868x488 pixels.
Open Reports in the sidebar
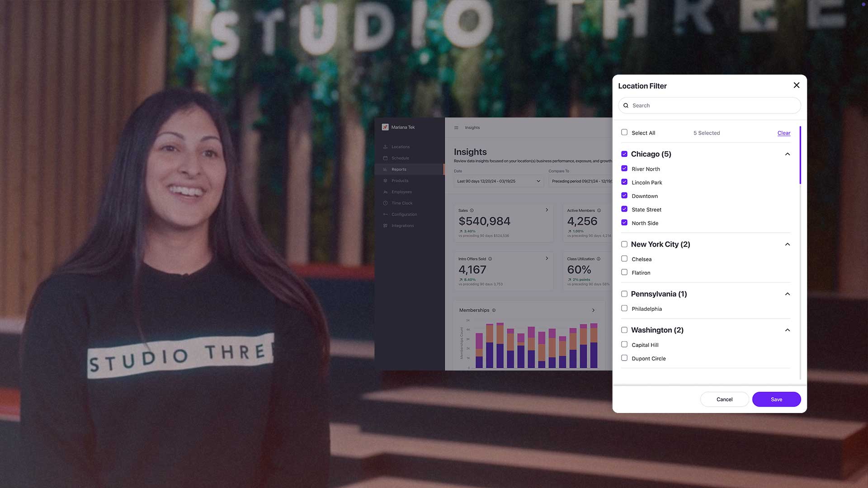(399, 169)
